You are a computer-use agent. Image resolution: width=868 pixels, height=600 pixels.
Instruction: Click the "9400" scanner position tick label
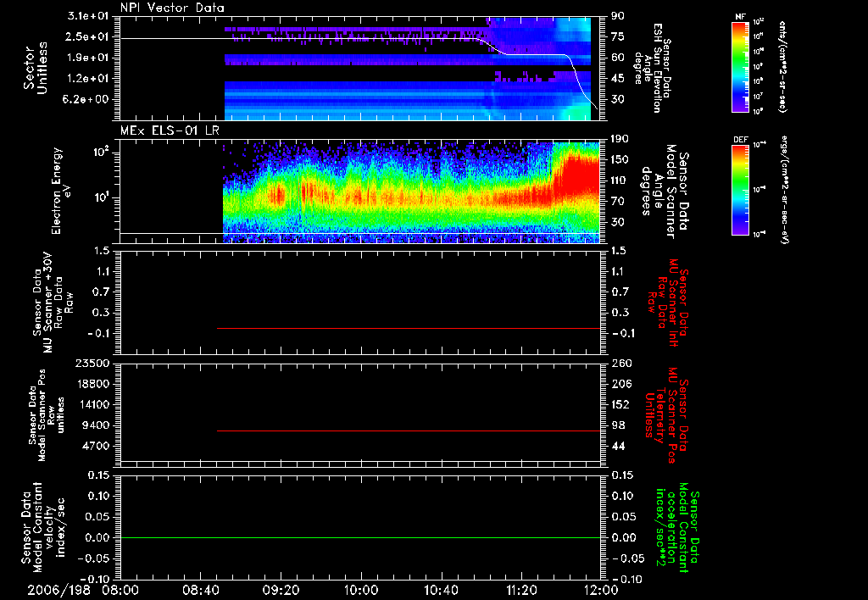click(96, 425)
